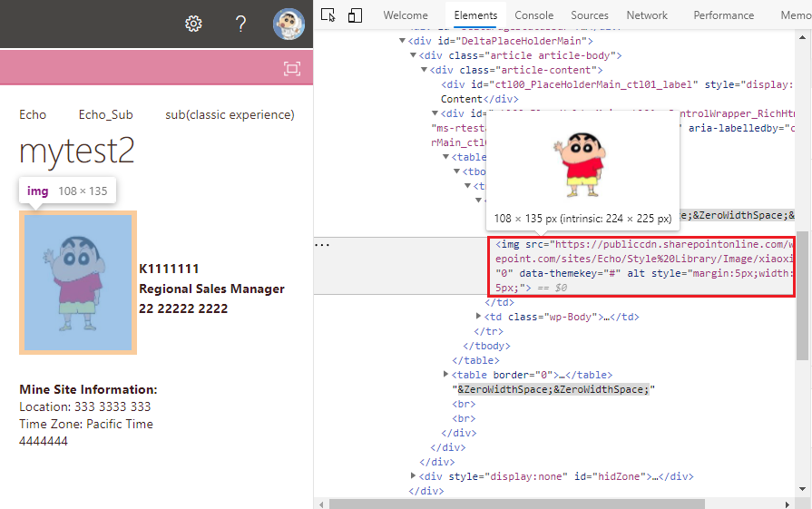This screenshot has width=812, height=509.
Task: Collapse the DeltaPlaceHolderMain div node
Action: [402, 41]
